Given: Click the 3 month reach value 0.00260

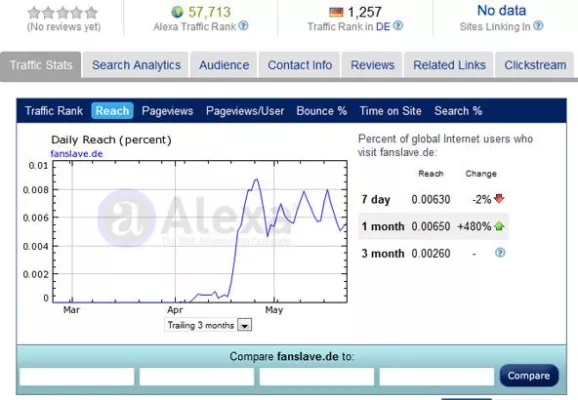Looking at the screenshot, I should coord(431,254).
